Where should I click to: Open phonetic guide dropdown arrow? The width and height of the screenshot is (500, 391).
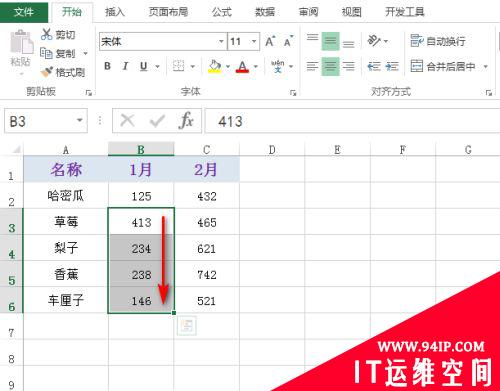pyautogui.click(x=291, y=67)
